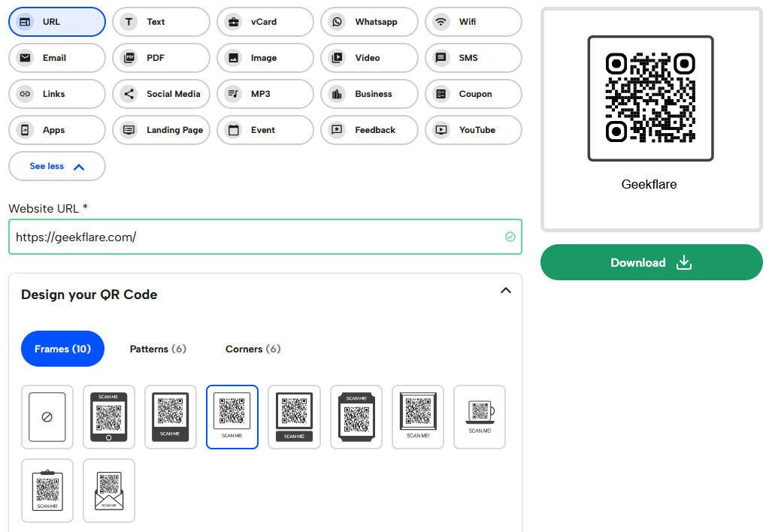Choose the Landing Page option
Image resolution: width=772 pixels, height=532 pixels.
(161, 130)
